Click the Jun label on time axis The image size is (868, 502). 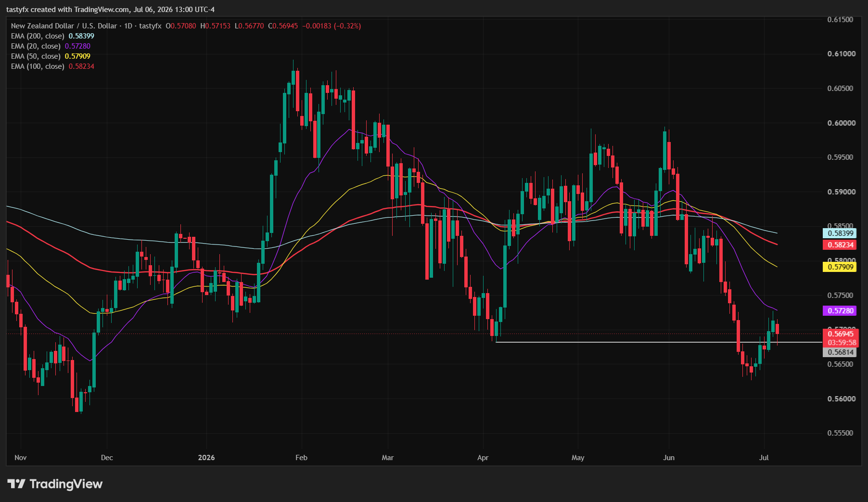(669, 458)
